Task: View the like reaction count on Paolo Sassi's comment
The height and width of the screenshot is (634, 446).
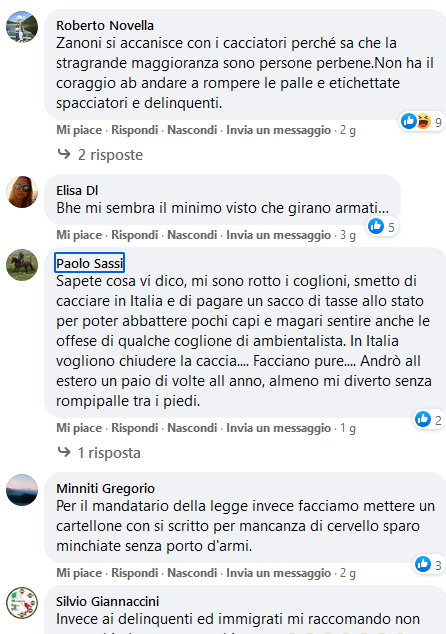Action: pyautogui.click(x=429, y=419)
